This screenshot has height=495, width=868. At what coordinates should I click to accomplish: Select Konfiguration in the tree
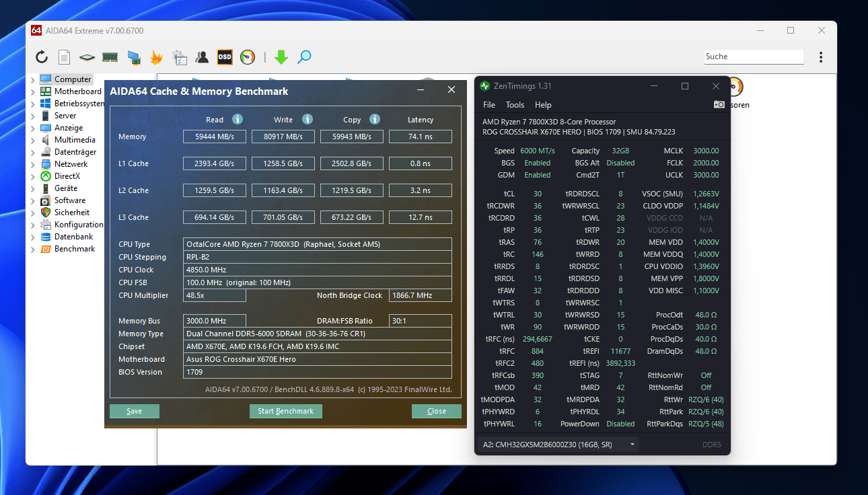click(x=79, y=225)
